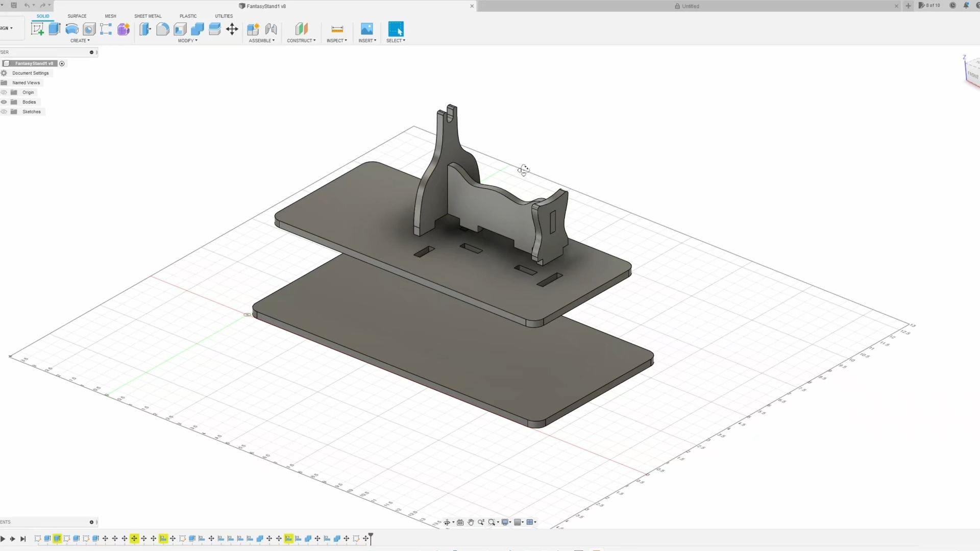Switch to the Surface tab
The width and height of the screenshot is (980, 551).
(x=77, y=16)
